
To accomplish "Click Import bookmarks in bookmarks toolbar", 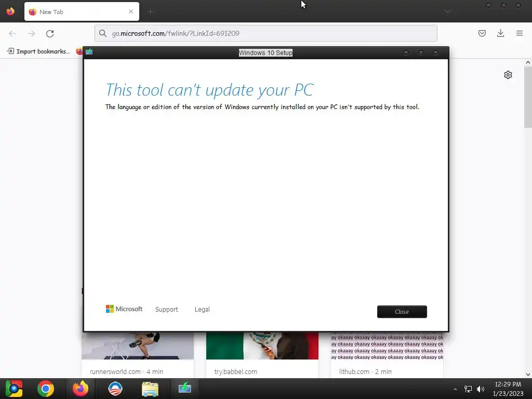I will click(38, 51).
